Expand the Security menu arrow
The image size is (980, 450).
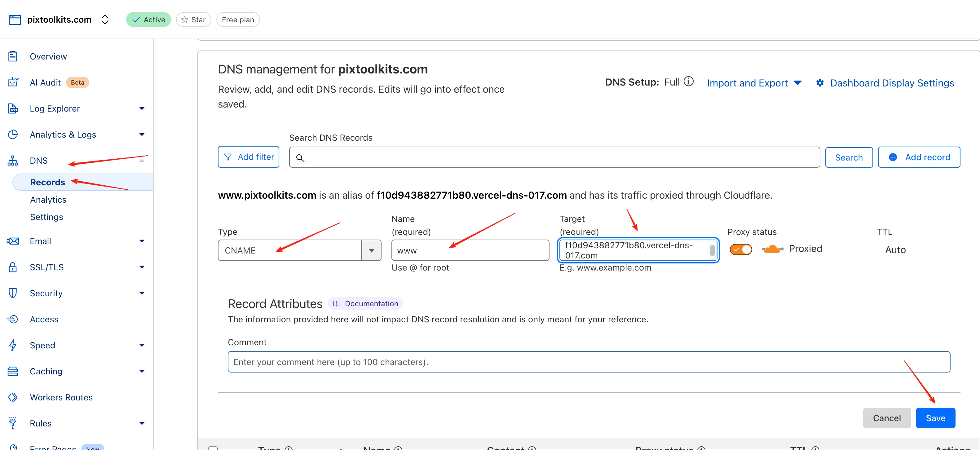pyautogui.click(x=142, y=293)
